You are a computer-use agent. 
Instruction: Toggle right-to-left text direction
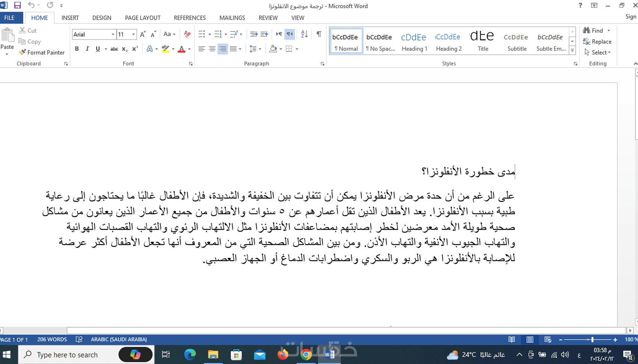click(x=289, y=34)
